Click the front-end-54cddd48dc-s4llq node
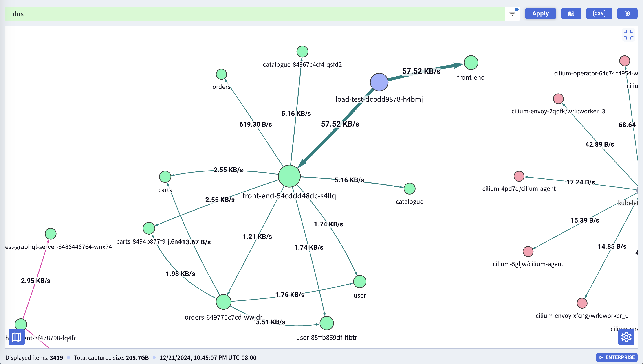 tap(290, 176)
